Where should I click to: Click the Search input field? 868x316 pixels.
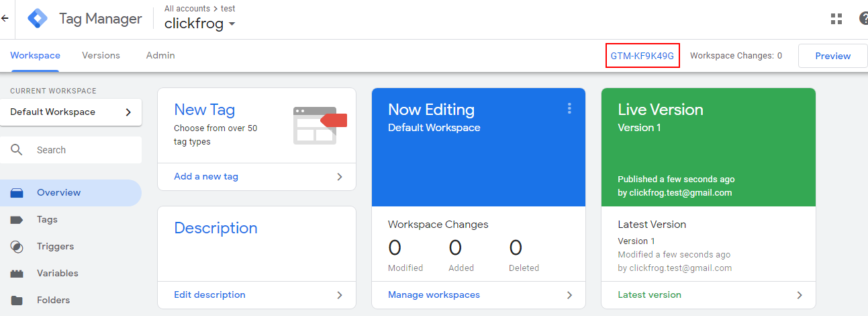[x=84, y=150]
